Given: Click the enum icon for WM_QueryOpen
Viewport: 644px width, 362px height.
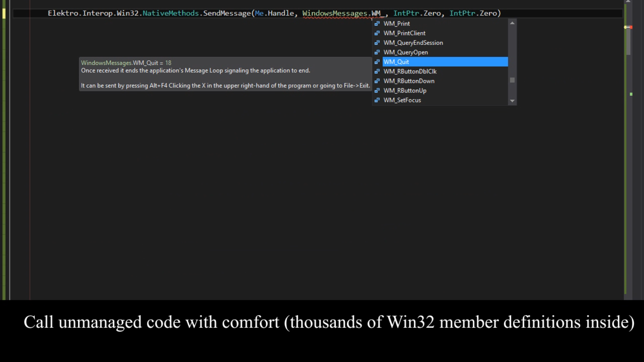Looking at the screenshot, I should tap(377, 52).
